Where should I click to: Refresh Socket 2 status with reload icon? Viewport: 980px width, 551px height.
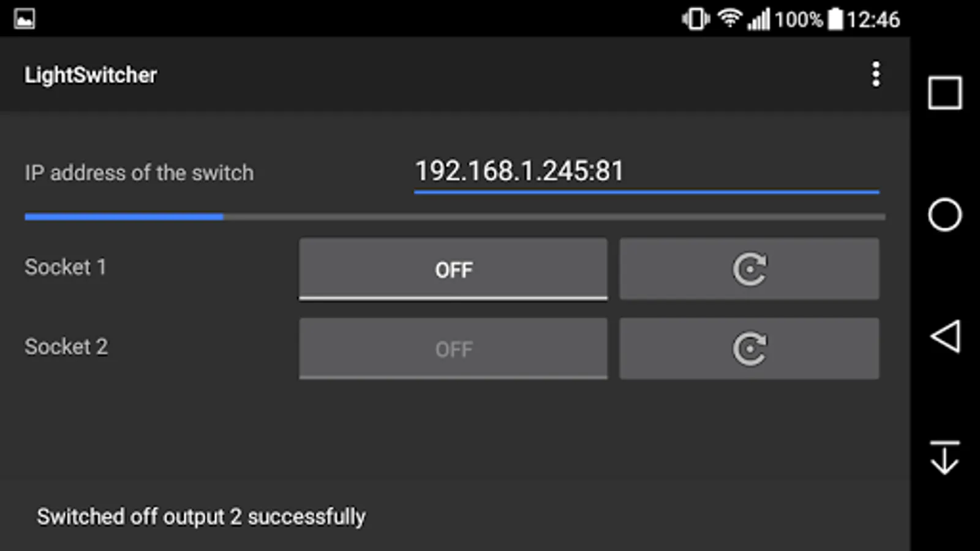[749, 348]
